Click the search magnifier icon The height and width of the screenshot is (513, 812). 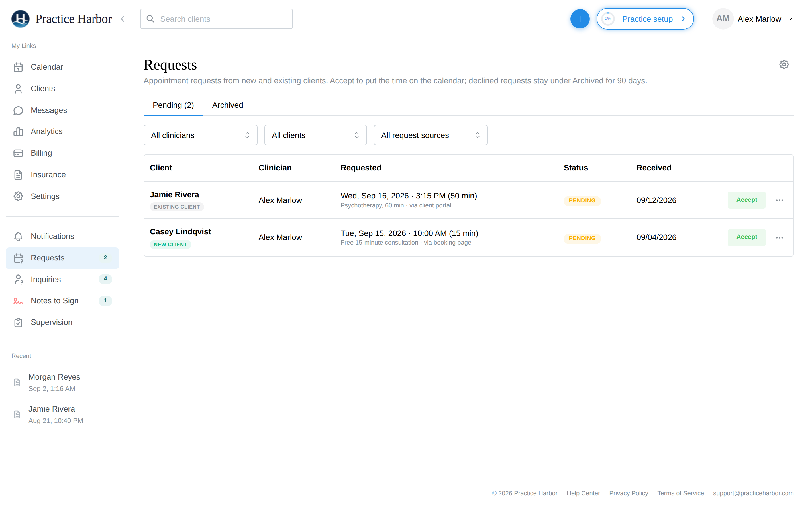150,19
